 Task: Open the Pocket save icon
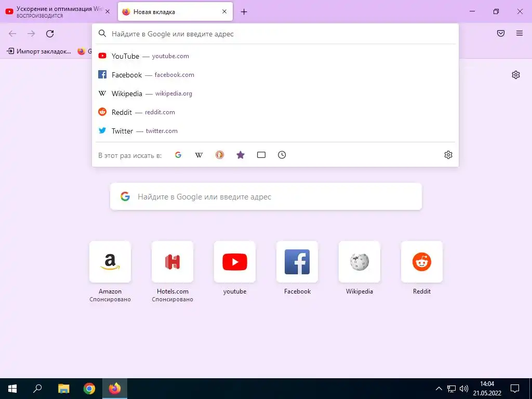501,33
